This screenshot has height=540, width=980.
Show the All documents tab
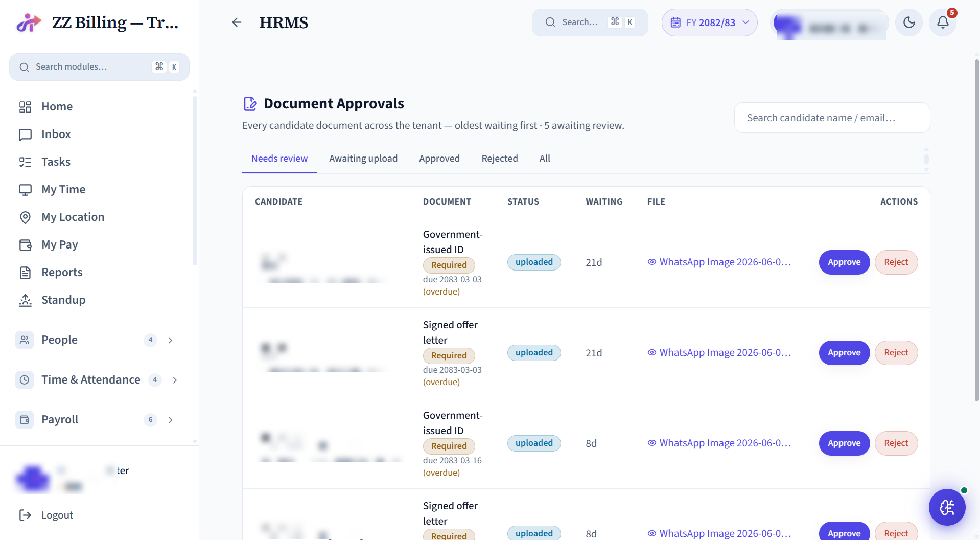(545, 159)
